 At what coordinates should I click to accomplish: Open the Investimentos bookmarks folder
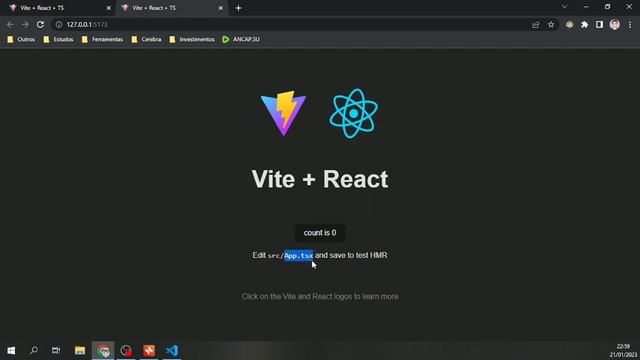[192, 39]
